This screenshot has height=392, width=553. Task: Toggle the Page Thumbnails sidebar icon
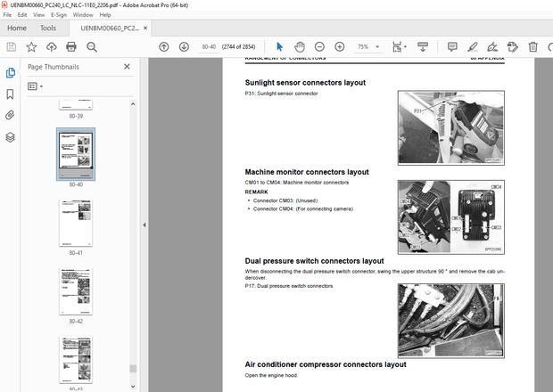pos(10,73)
